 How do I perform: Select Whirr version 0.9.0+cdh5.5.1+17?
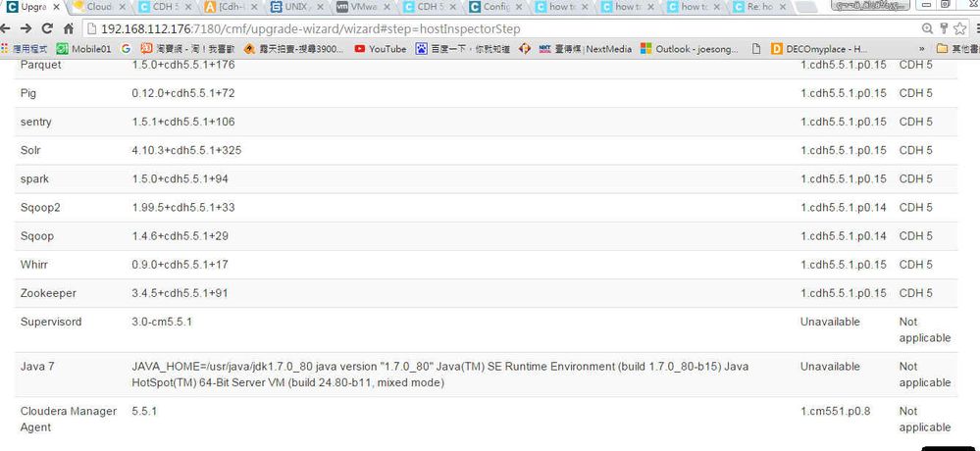tap(180, 265)
